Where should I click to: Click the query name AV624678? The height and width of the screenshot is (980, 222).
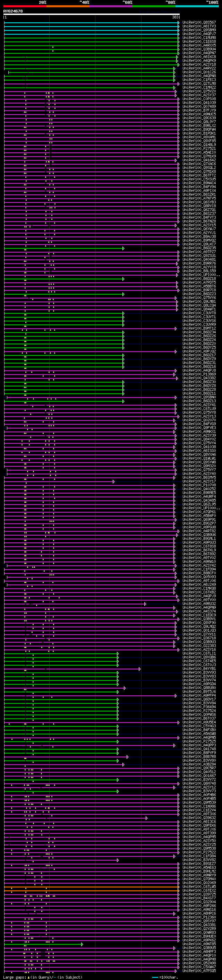[x=13, y=11]
